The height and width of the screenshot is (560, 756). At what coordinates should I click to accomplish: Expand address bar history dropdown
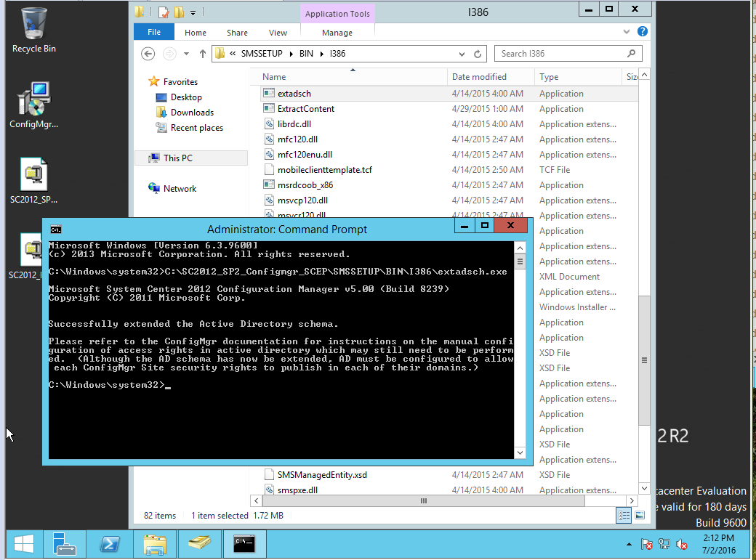462,54
